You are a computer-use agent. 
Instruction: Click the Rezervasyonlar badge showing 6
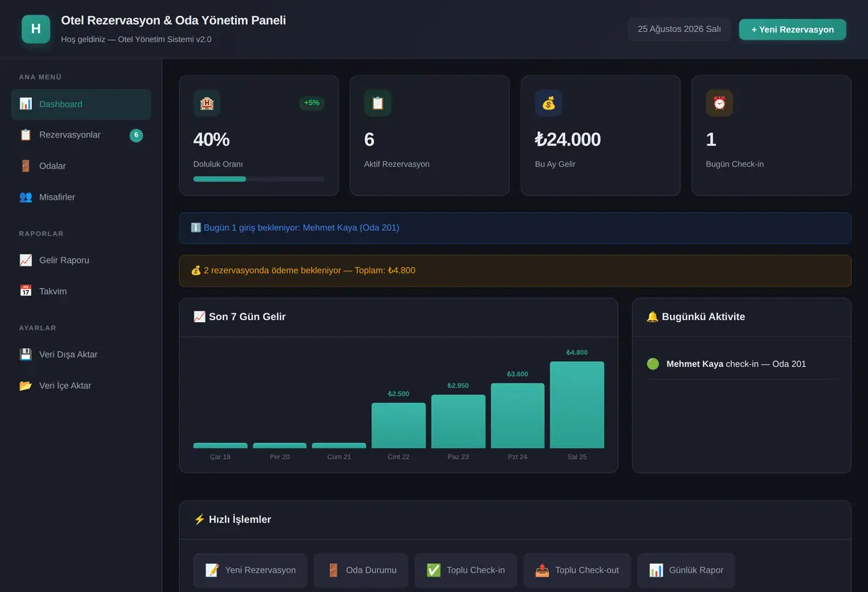click(x=136, y=135)
